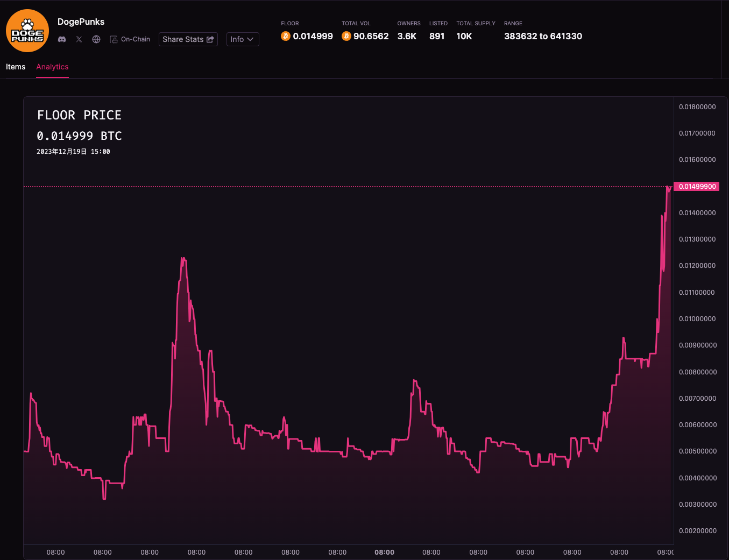Open the website globe icon
Viewport: 729px width, 560px height.
pyautogui.click(x=96, y=39)
